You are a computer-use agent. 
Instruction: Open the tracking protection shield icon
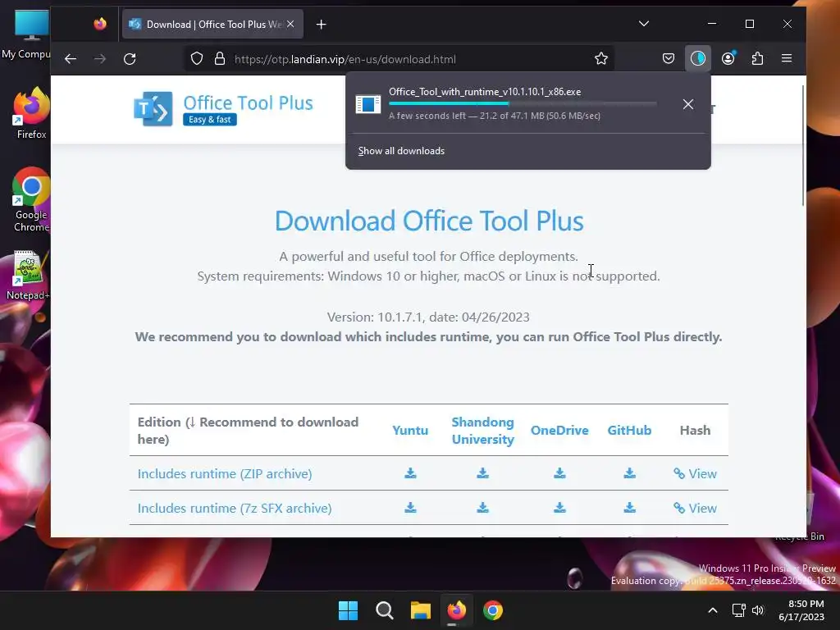197,59
